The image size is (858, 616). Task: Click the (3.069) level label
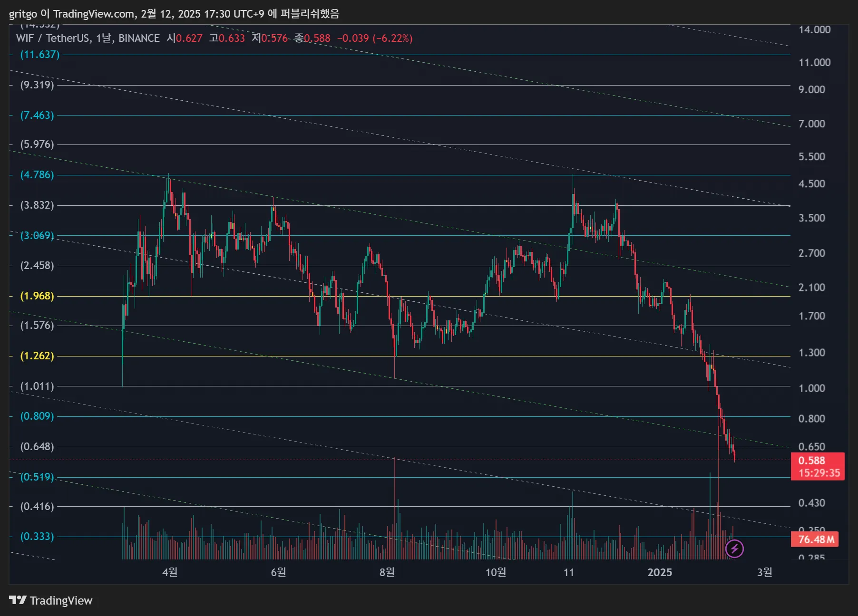pyautogui.click(x=37, y=236)
